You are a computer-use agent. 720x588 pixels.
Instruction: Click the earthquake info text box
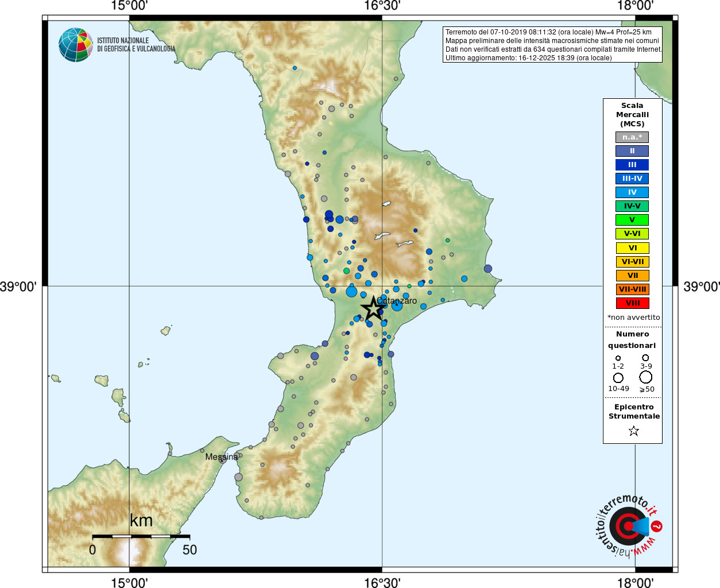tap(552, 44)
